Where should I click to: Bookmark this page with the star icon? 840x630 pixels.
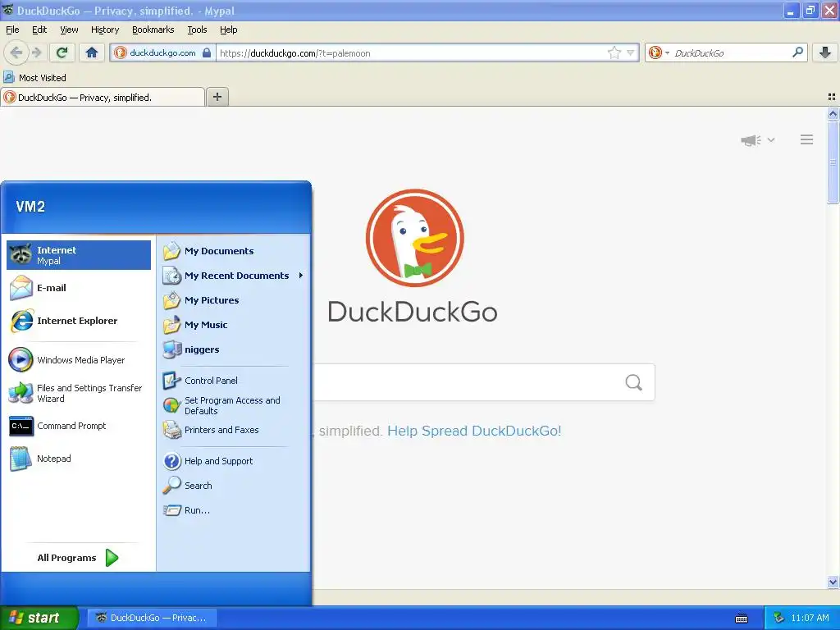click(x=614, y=52)
